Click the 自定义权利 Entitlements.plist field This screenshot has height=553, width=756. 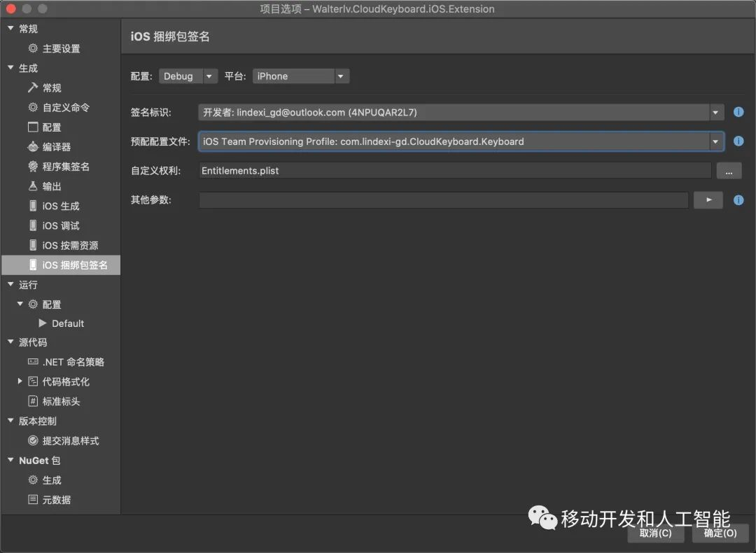(455, 171)
